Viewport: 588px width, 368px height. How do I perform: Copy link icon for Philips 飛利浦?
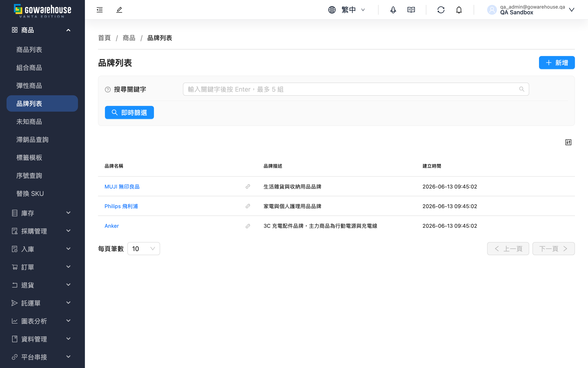(x=248, y=206)
